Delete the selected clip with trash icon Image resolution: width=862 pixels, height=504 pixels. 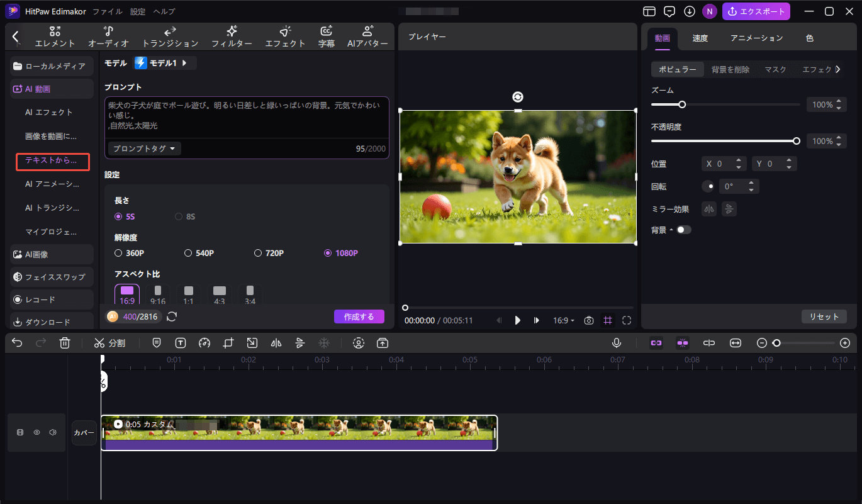(x=64, y=343)
